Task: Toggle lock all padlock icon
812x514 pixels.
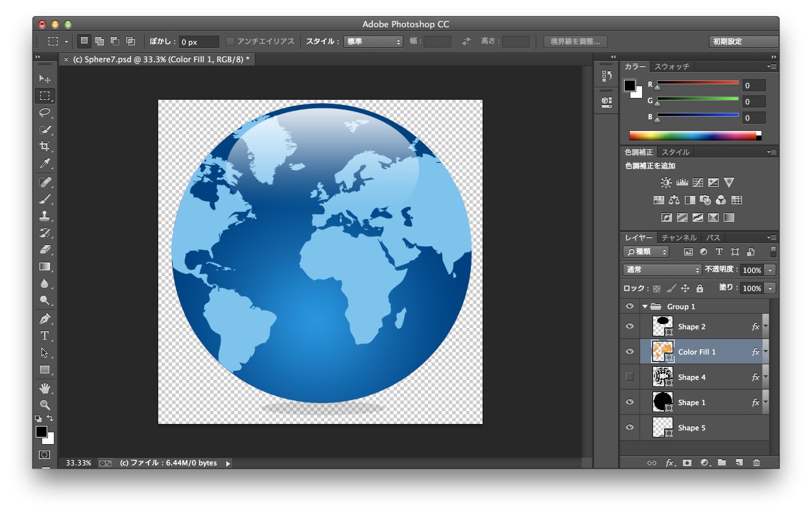Action: (x=700, y=288)
